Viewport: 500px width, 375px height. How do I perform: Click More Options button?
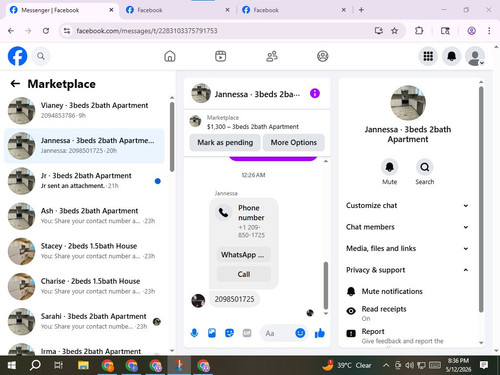[x=294, y=142]
